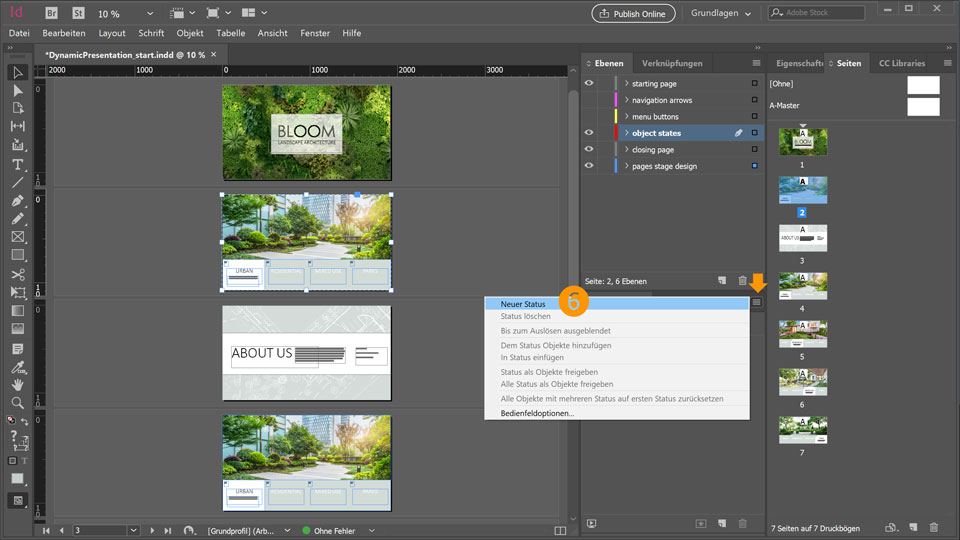Click the red object states layer color swatch
Screen dimensions: 960x540
tap(616, 133)
